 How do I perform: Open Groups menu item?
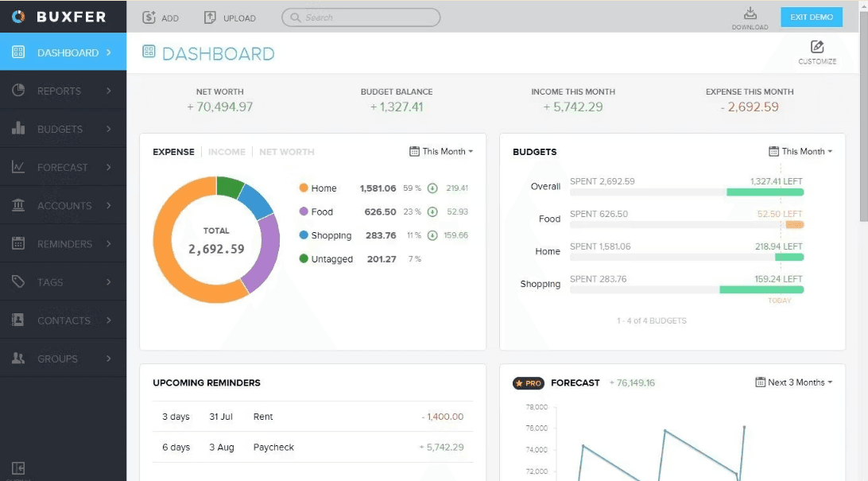pyautogui.click(x=63, y=358)
